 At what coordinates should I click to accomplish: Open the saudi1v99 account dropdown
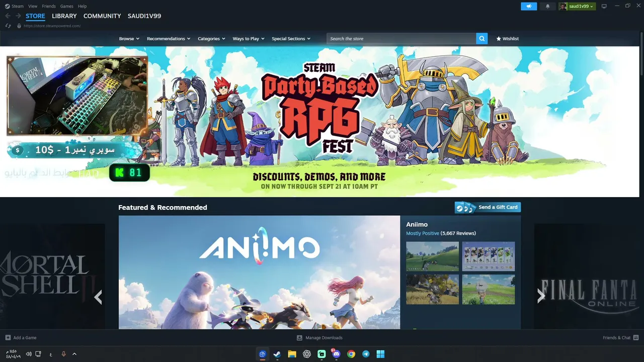(x=582, y=6)
